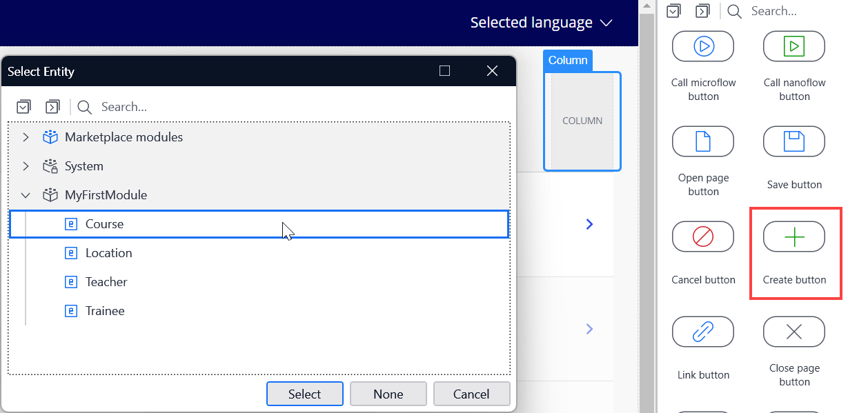The image size is (868, 413).
Task: Click the COLUMN placeholder box
Action: pos(582,121)
